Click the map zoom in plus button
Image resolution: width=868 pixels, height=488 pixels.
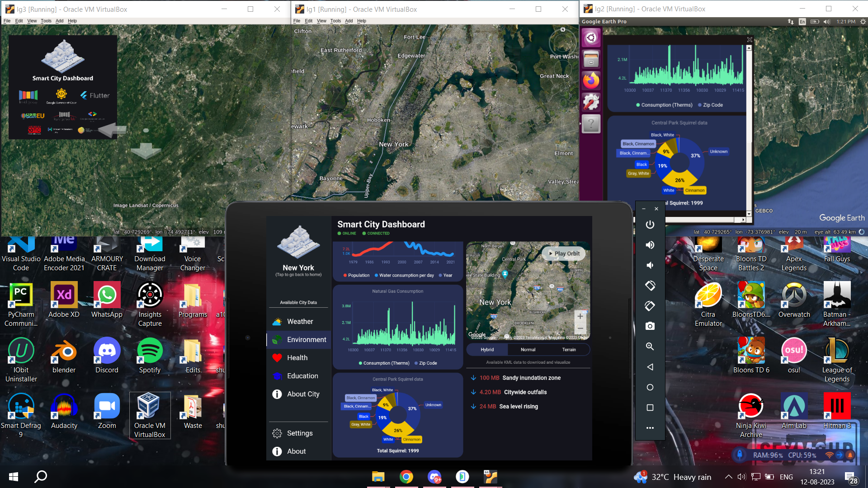coord(580,316)
